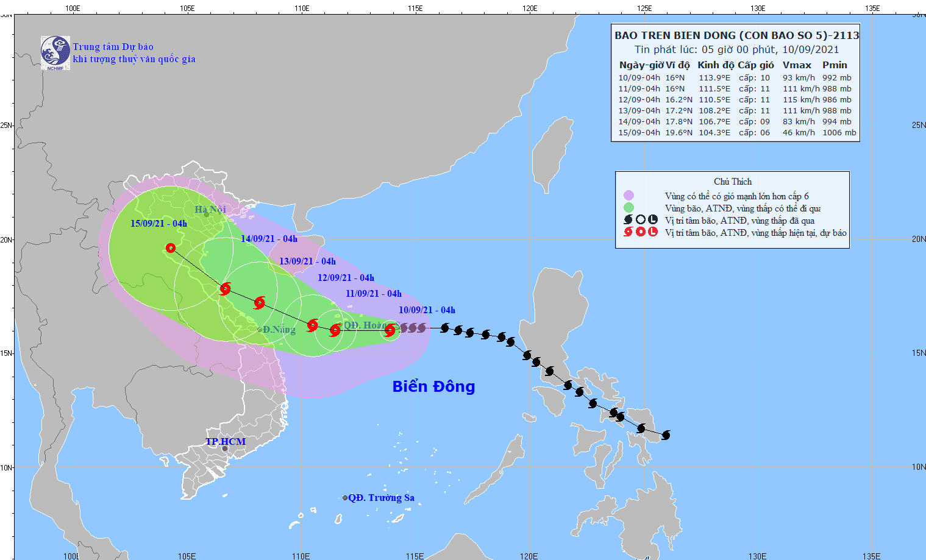Expand the Chú Thích legend panel
926x560 pixels.
[x=733, y=181]
